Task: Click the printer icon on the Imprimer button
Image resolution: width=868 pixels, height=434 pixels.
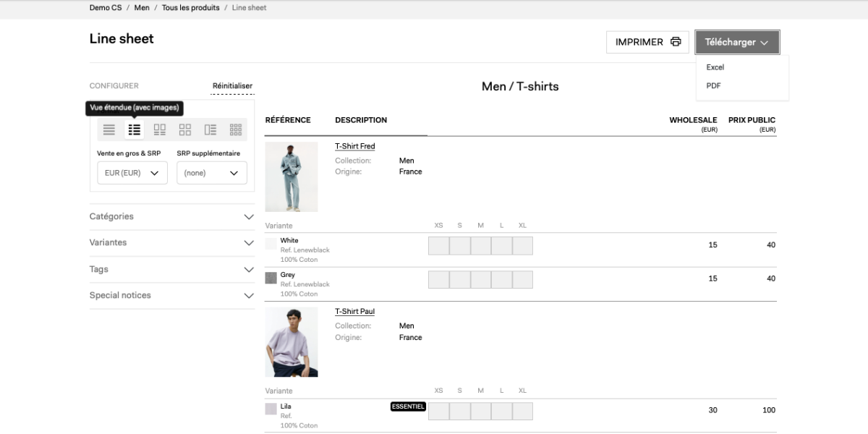Action: (676, 42)
